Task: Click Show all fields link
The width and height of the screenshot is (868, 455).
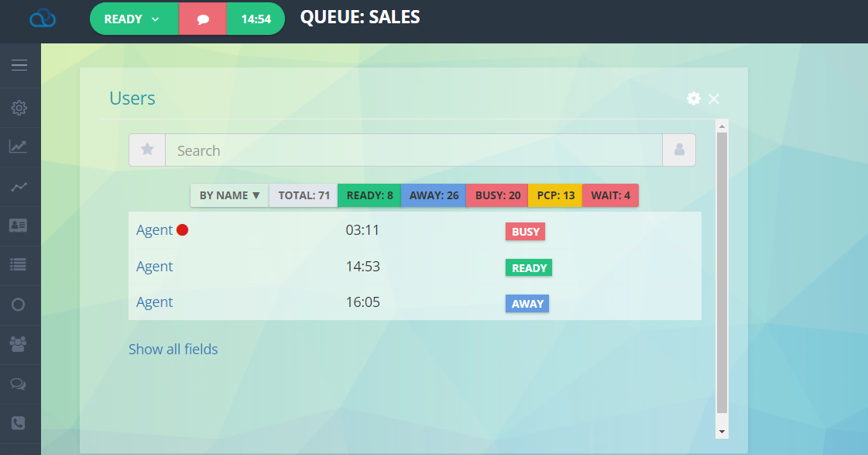Action: pyautogui.click(x=173, y=350)
